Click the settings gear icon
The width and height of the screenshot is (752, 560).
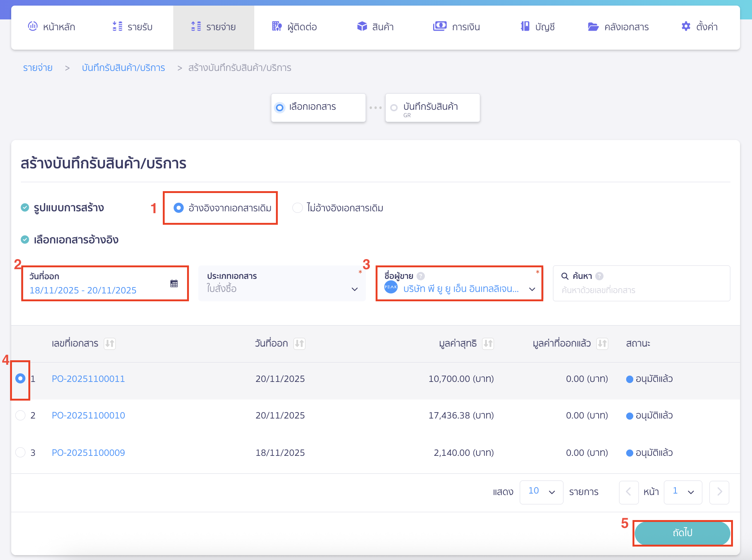[686, 27]
